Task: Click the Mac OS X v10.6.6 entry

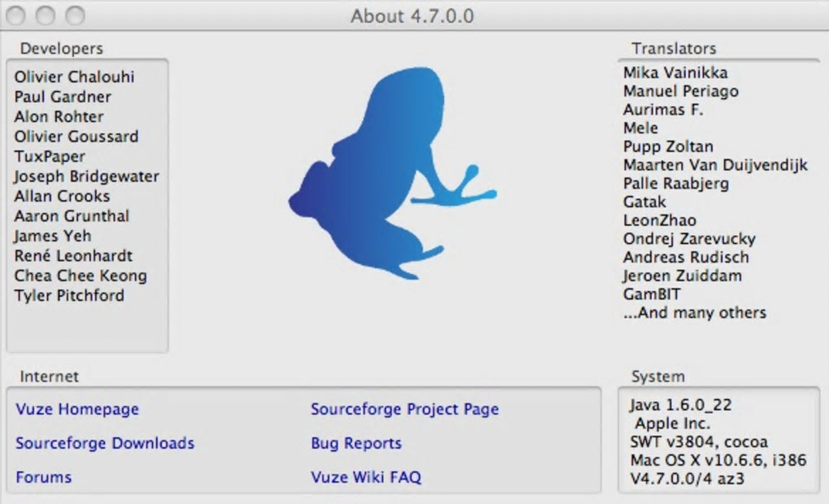Action: pos(718,460)
